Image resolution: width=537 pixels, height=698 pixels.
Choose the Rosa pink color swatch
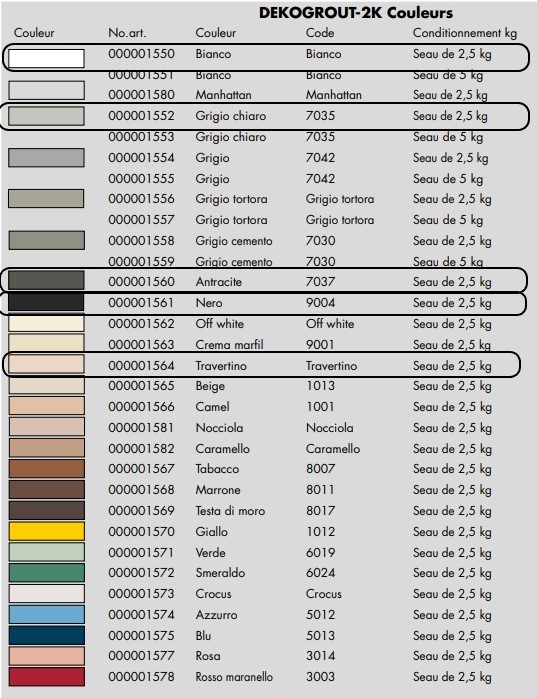tap(47, 656)
